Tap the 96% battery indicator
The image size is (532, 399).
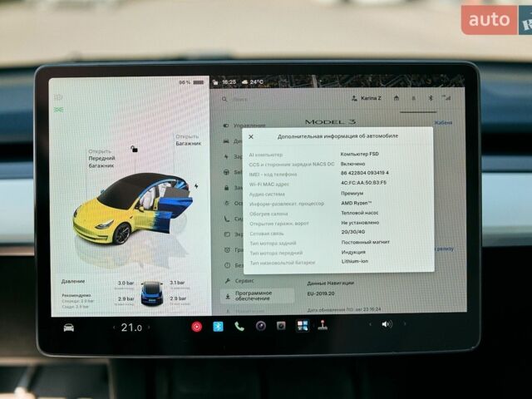pos(192,82)
